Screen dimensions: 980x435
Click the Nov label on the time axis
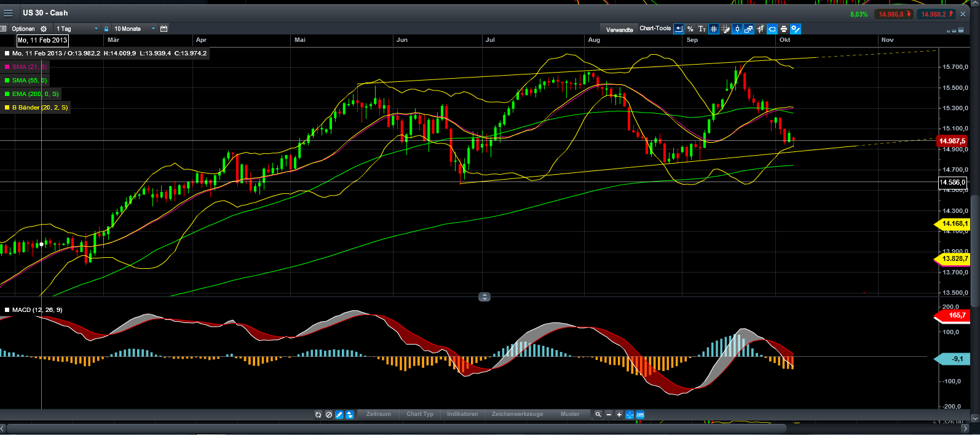887,40
